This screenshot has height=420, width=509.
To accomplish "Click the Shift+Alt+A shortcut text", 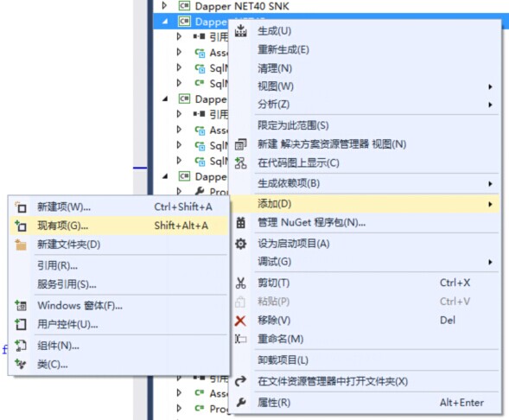I will (181, 226).
